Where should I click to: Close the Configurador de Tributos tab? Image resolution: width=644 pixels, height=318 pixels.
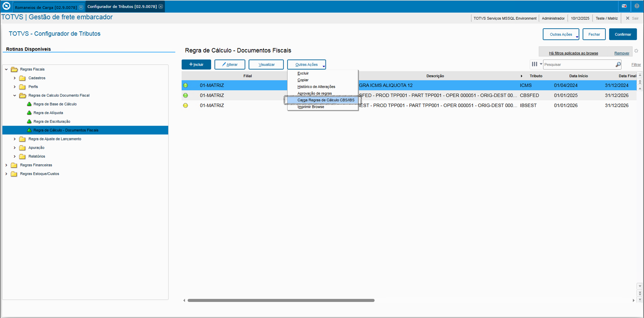pyautogui.click(x=161, y=7)
